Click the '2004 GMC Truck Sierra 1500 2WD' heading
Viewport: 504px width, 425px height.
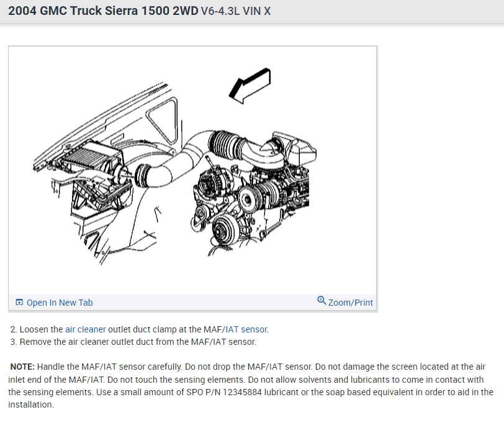click(103, 11)
